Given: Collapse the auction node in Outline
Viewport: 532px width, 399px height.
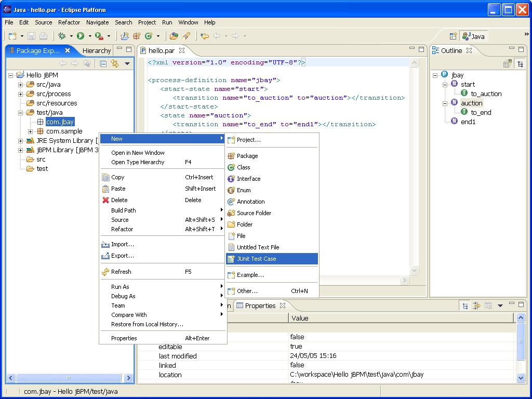Looking at the screenshot, I should 445,103.
